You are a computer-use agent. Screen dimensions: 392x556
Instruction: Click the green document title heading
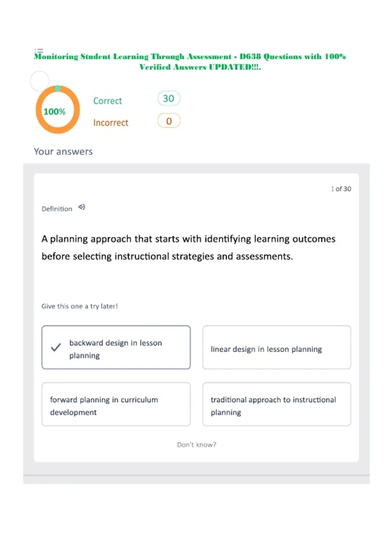190,61
